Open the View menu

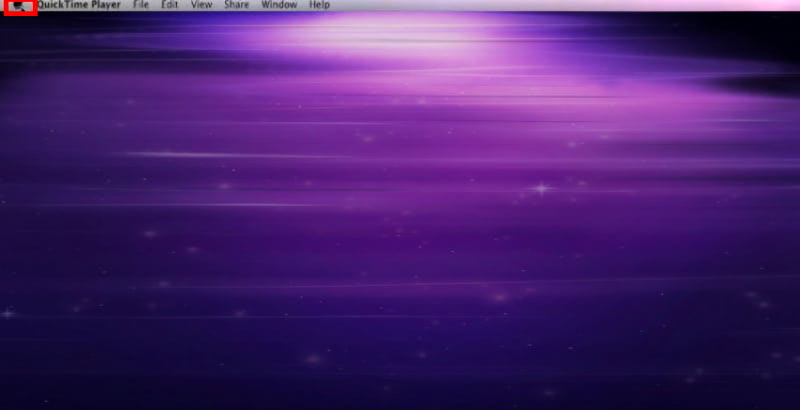[x=201, y=5]
